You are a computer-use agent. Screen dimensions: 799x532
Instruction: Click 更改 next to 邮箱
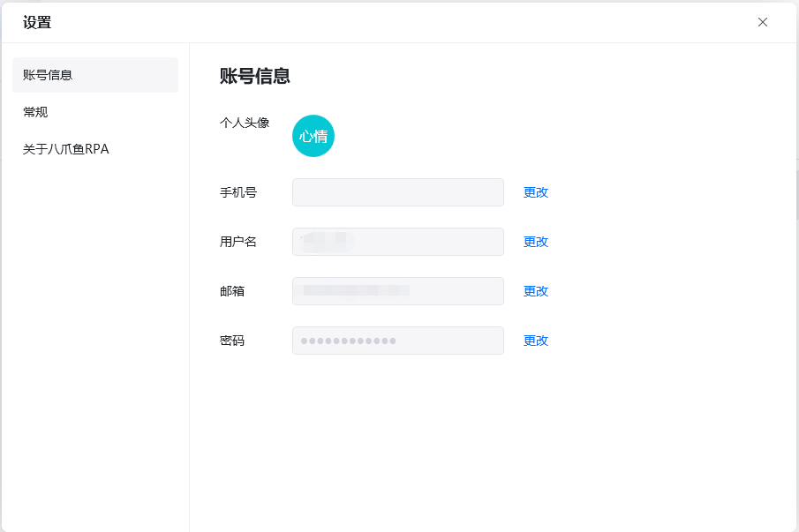click(536, 290)
